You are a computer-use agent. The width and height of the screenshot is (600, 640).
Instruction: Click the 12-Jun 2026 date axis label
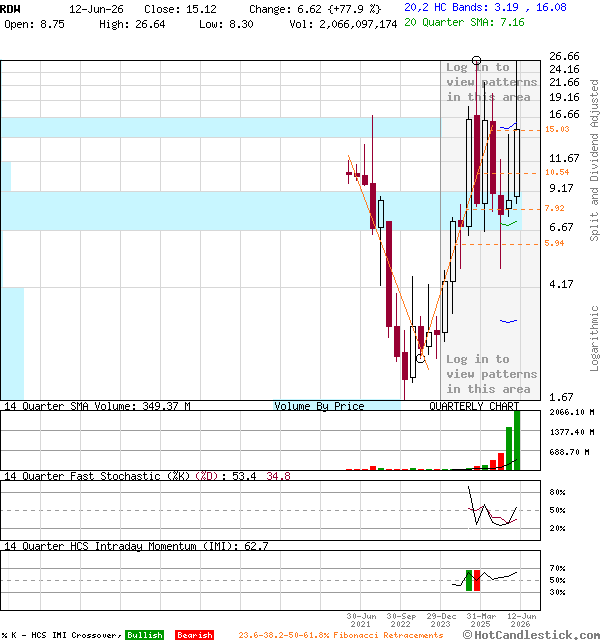point(521,620)
